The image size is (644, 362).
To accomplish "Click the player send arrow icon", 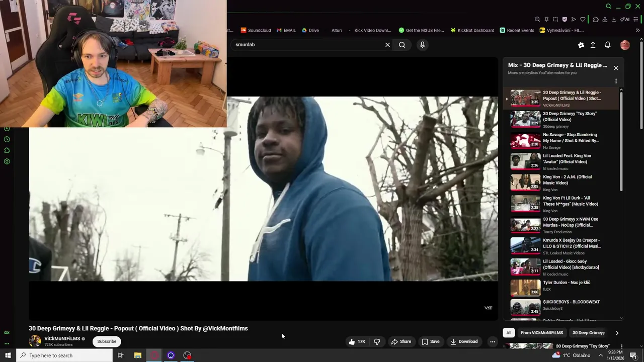I will [x=574, y=19].
